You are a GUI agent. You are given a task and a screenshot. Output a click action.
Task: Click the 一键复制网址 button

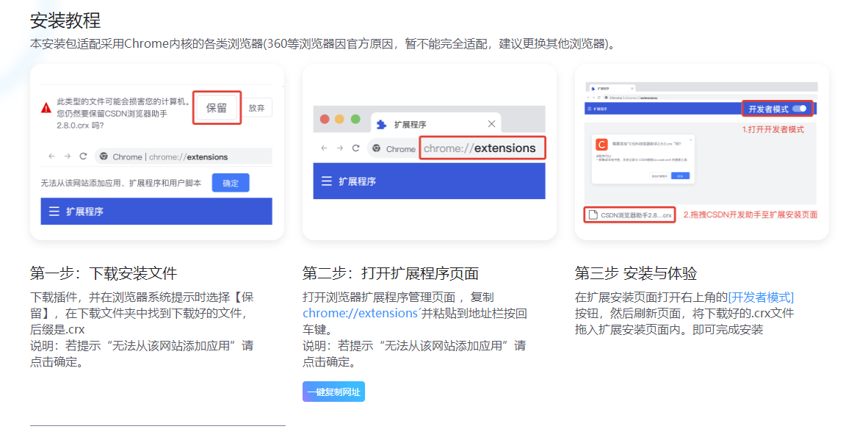pos(333,392)
